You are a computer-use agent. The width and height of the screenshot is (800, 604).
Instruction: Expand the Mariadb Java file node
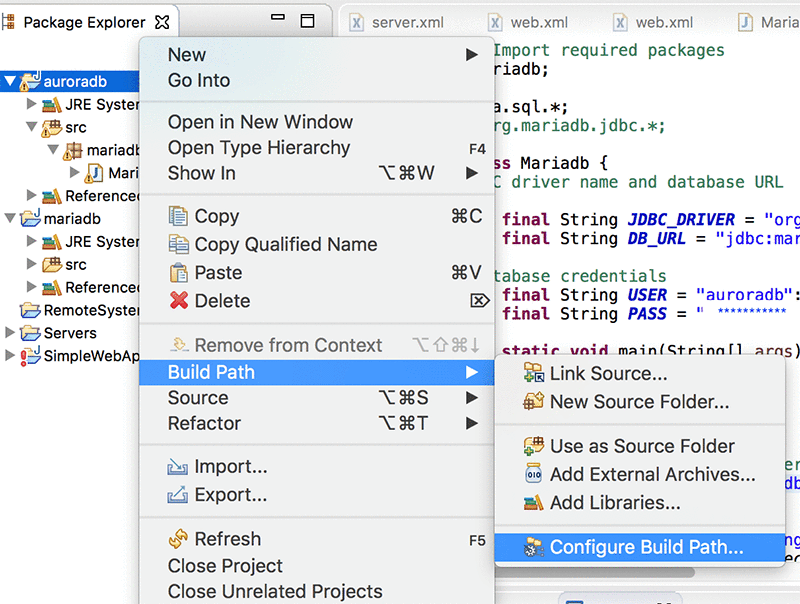pyautogui.click(x=74, y=172)
